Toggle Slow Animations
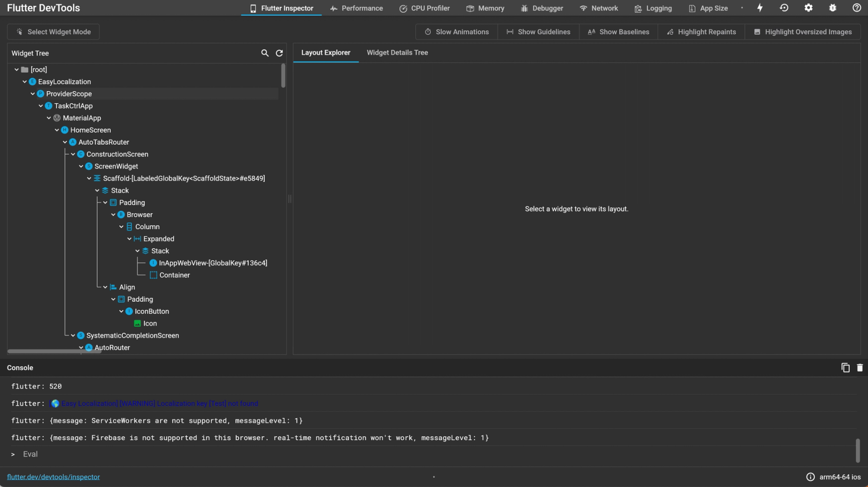 point(457,32)
